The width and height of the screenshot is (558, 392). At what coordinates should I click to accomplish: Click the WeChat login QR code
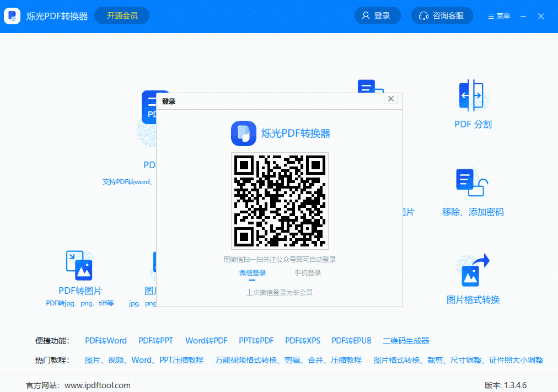tap(280, 201)
